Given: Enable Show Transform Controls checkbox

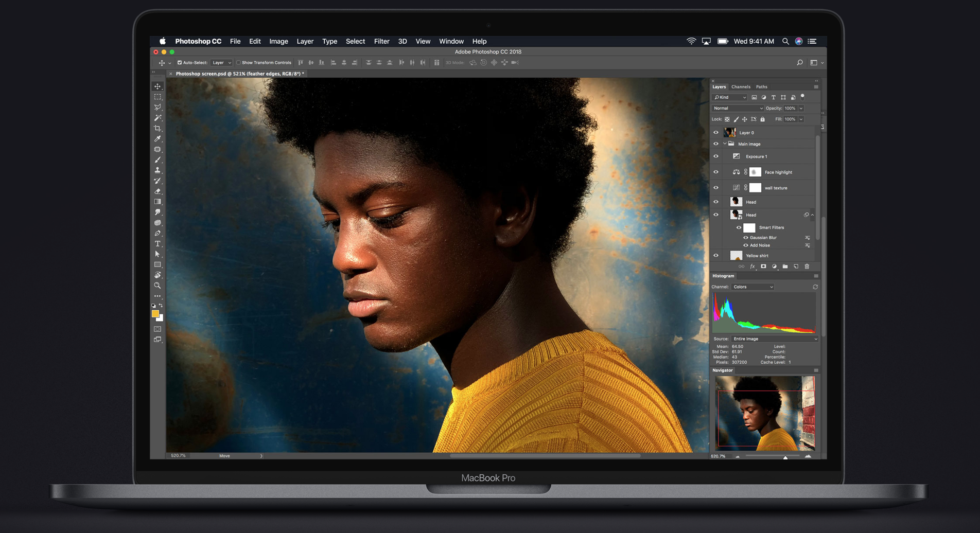Looking at the screenshot, I should [x=238, y=63].
